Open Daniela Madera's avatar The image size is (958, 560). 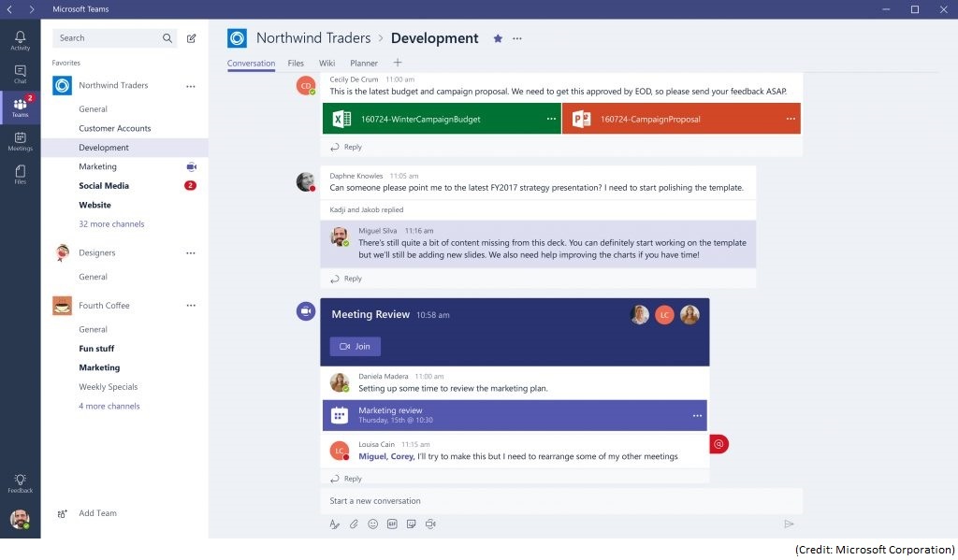pos(339,381)
